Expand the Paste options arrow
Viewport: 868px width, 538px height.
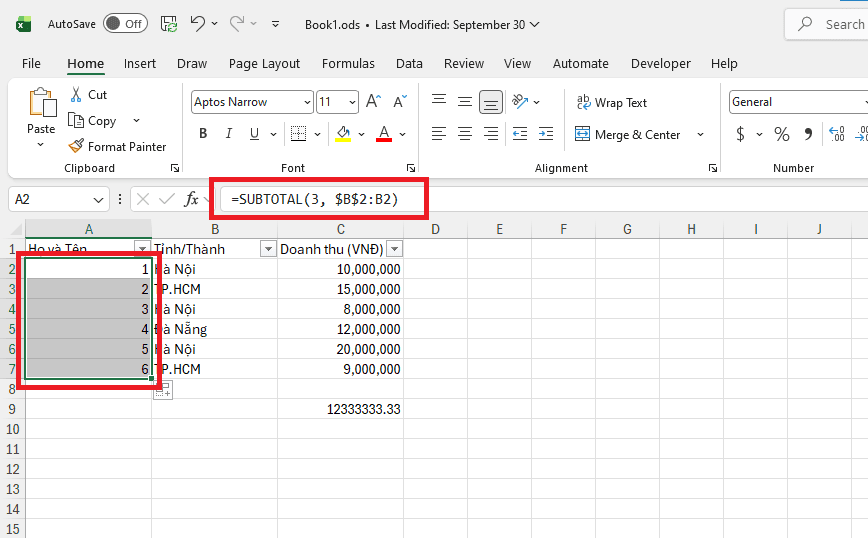point(40,145)
